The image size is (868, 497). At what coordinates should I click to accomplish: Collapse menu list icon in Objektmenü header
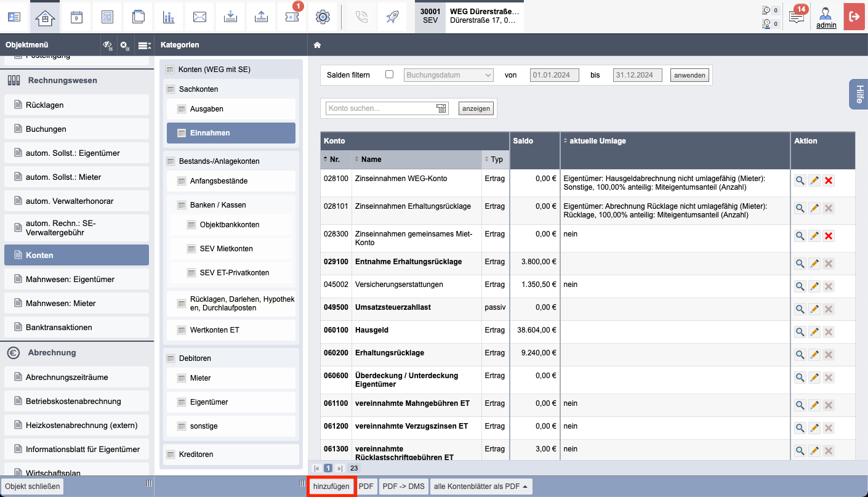click(144, 45)
